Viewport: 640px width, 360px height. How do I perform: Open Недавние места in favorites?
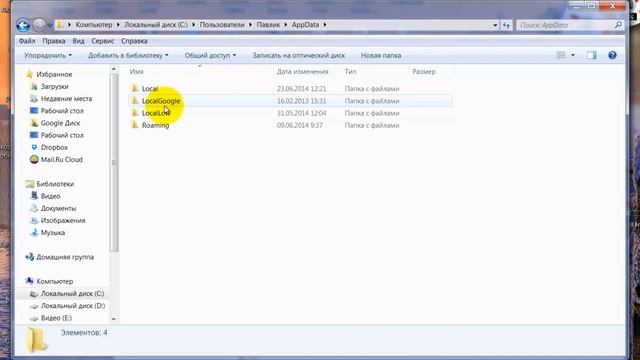click(x=66, y=99)
